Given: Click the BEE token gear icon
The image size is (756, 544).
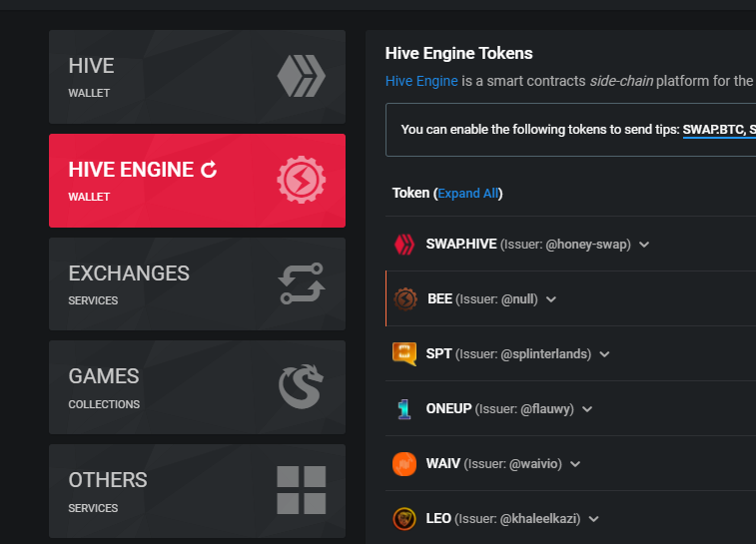Looking at the screenshot, I should tap(405, 299).
